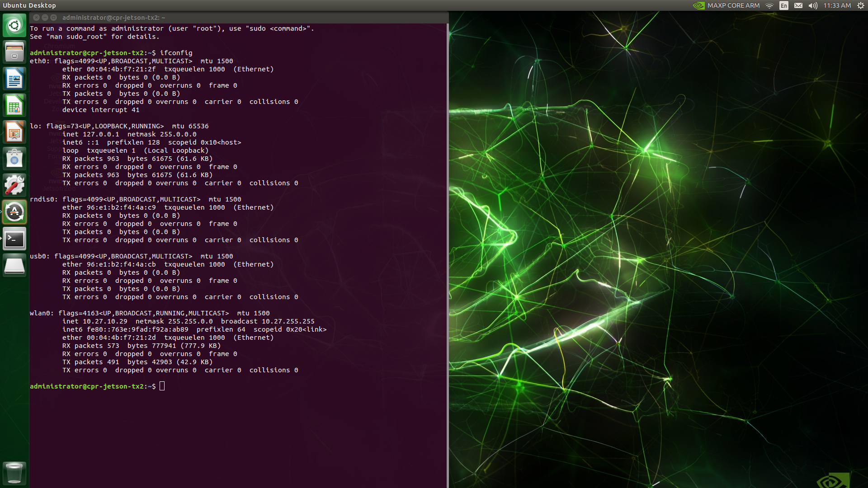The image size is (868, 488).
Task: Open the removable drive launcher icon
Action: click(14, 266)
